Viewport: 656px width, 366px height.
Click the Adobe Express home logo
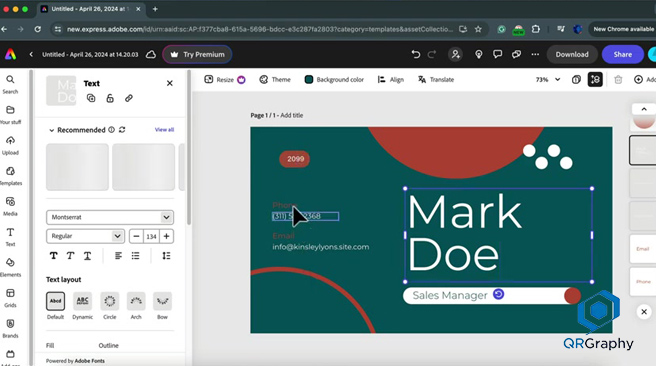point(11,54)
